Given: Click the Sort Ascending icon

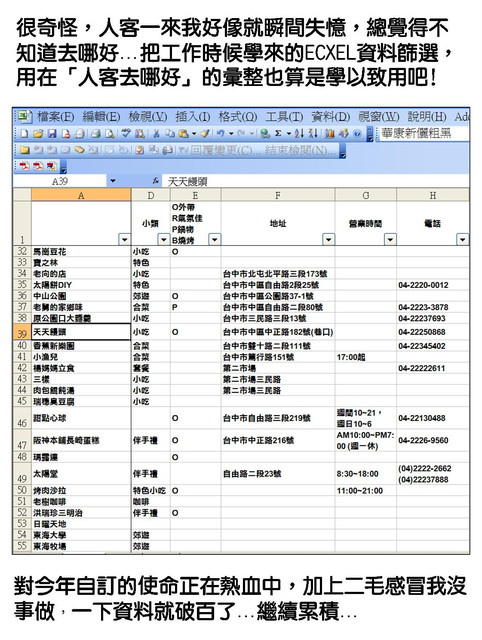Looking at the screenshot, I should click(x=299, y=133).
